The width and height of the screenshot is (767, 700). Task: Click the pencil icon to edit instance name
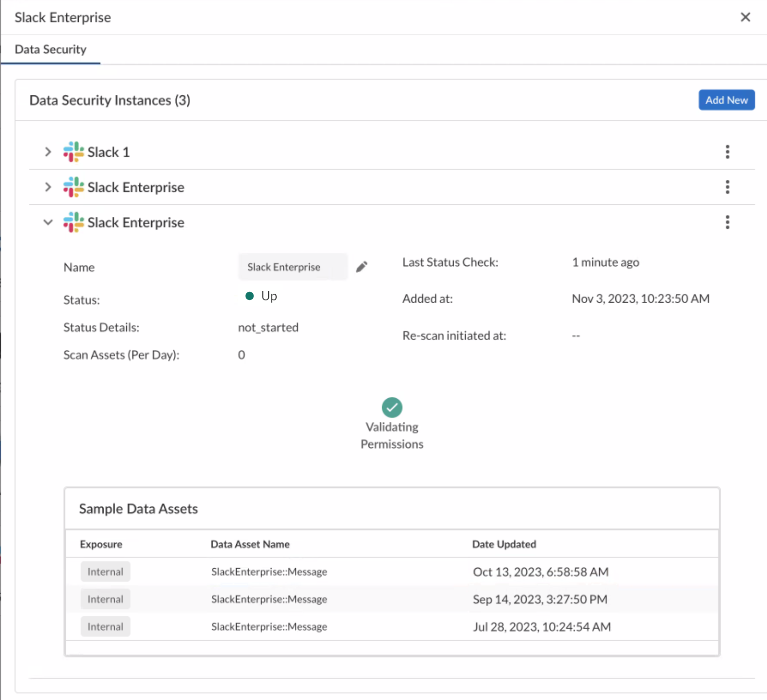click(x=362, y=267)
